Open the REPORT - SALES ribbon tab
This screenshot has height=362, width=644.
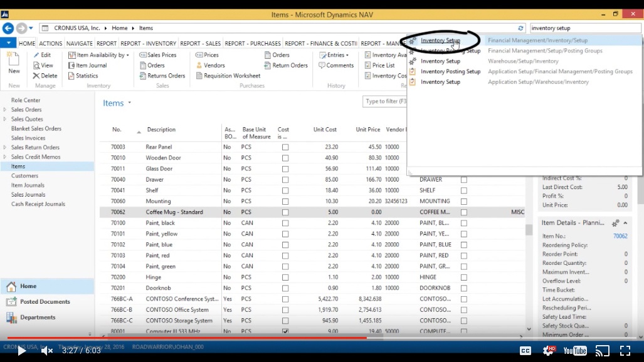pyautogui.click(x=201, y=43)
